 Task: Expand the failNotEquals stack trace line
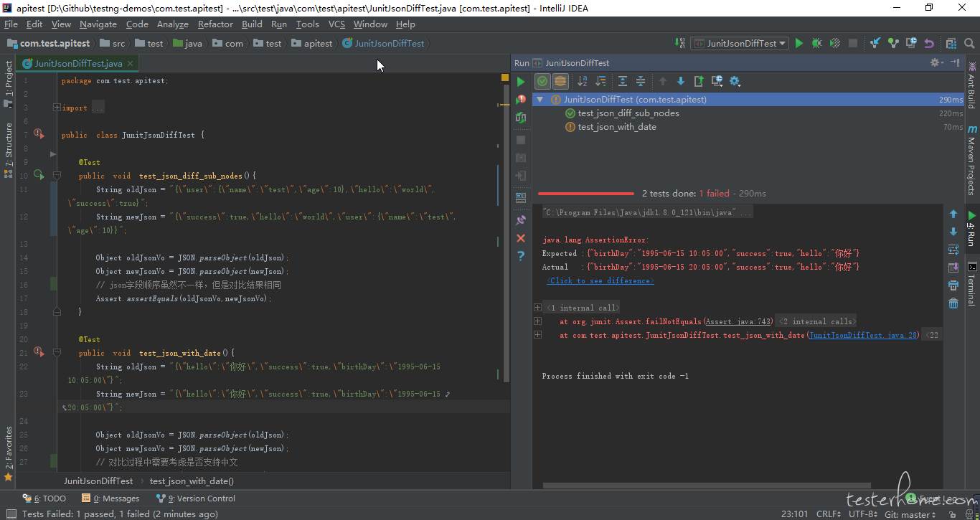tap(537, 321)
